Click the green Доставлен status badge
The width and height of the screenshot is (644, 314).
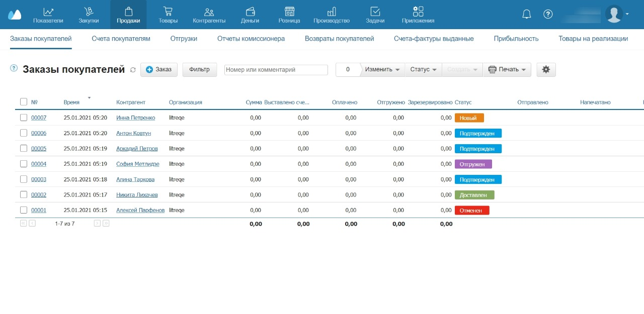click(x=474, y=195)
